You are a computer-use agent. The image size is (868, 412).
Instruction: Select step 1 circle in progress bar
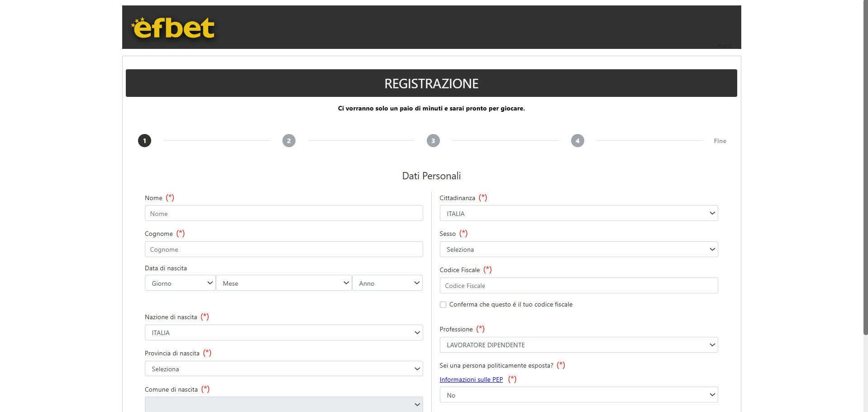point(144,141)
